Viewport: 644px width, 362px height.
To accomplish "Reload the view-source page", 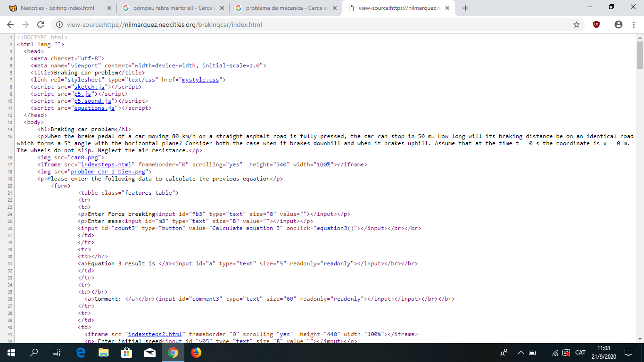I will click(x=41, y=25).
